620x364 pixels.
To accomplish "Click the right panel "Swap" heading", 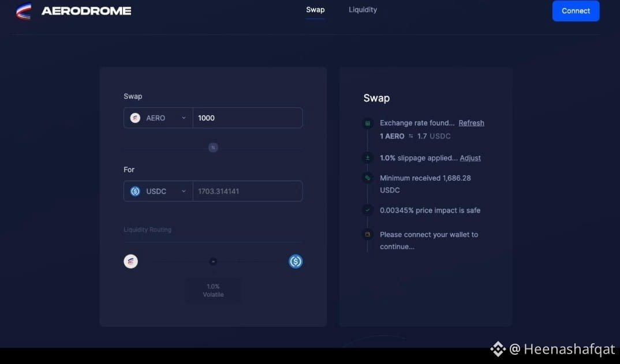I will [x=376, y=98].
